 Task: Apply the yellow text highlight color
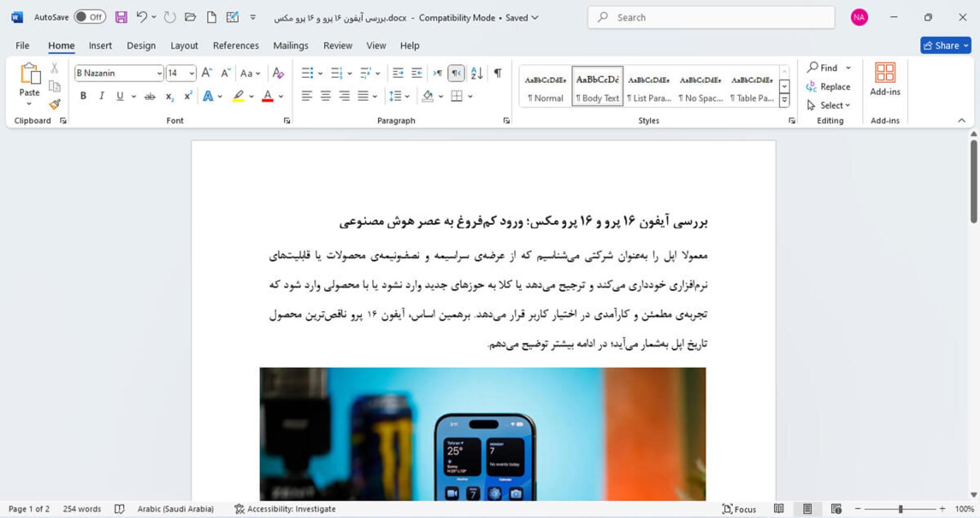238,96
